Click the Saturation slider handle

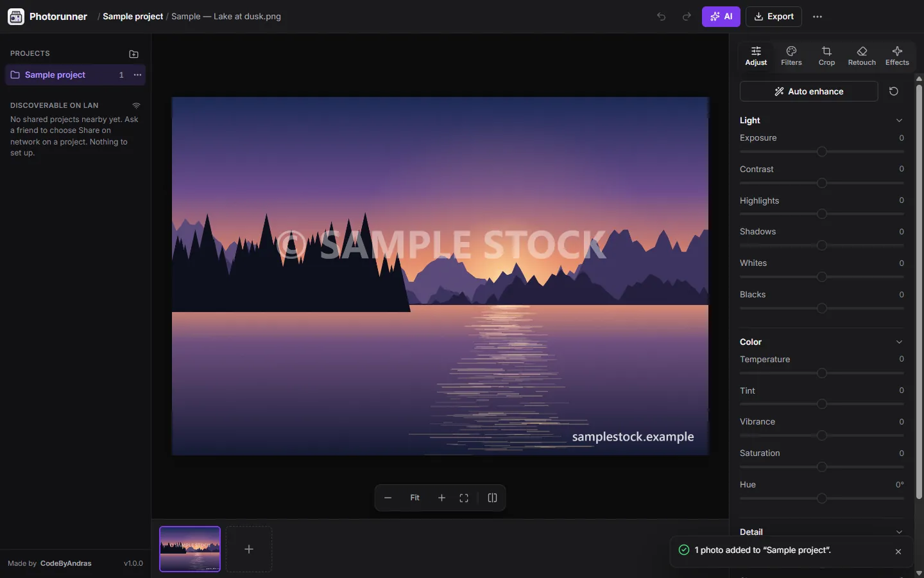822,468
